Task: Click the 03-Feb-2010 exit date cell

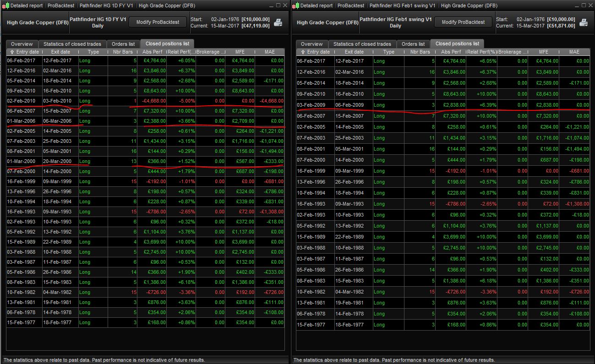Action: (x=60, y=101)
